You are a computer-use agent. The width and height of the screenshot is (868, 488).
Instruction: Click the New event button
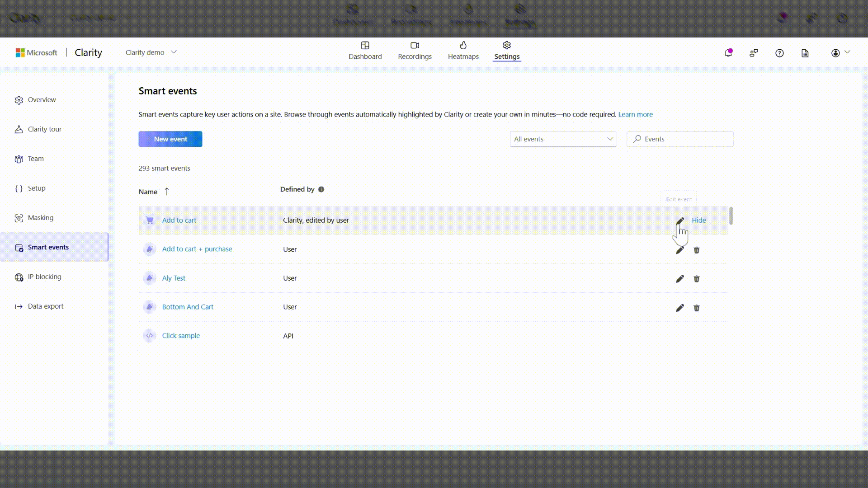coord(170,139)
